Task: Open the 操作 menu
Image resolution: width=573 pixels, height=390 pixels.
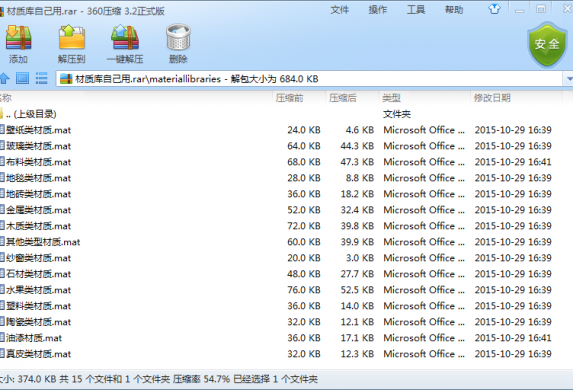Action: click(377, 10)
